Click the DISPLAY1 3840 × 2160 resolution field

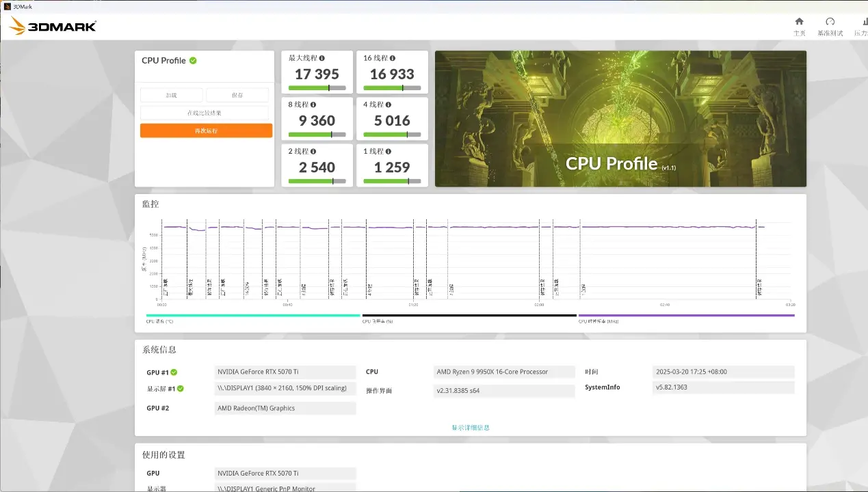tap(285, 388)
